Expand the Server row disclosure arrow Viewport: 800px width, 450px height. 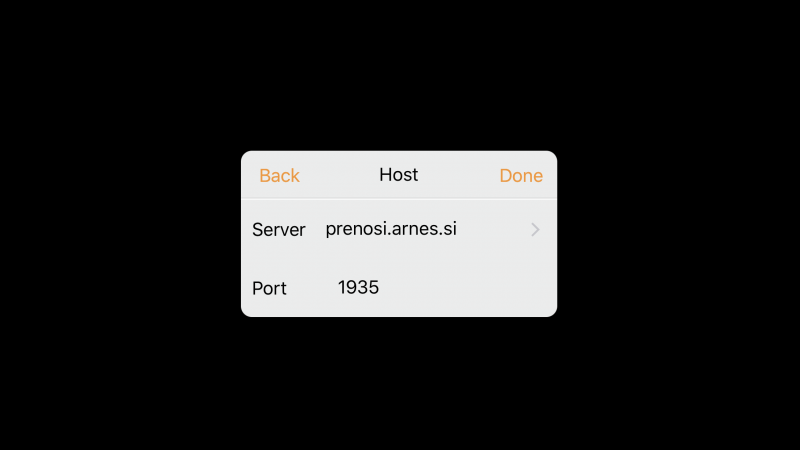pyautogui.click(x=535, y=230)
